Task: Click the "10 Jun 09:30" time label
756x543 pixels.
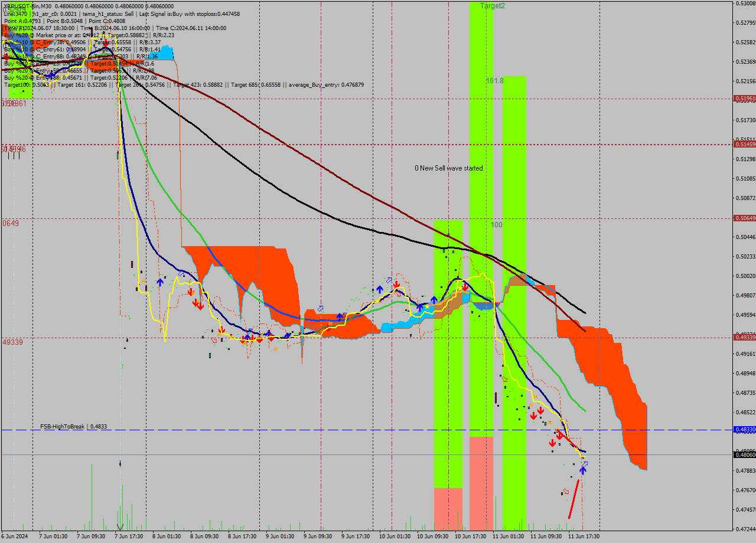Action: [x=432, y=537]
